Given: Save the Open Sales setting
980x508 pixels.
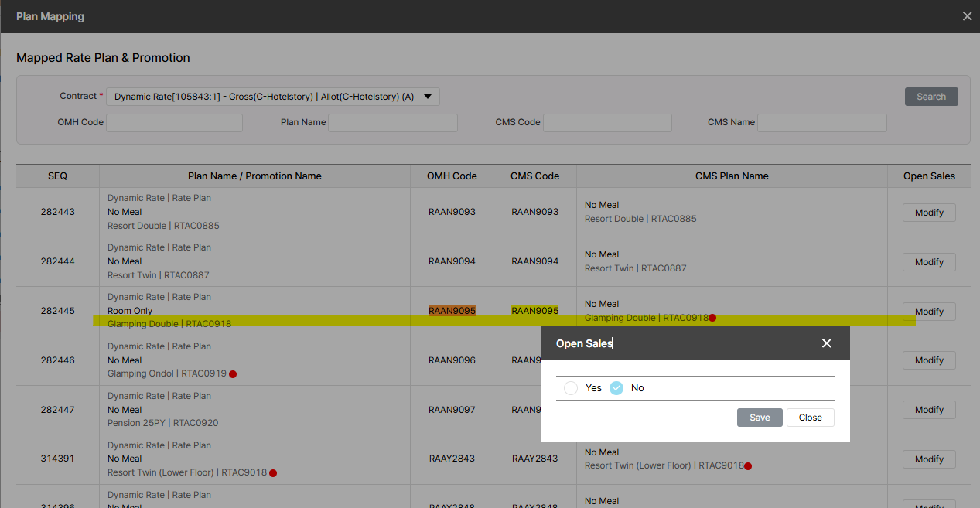Looking at the screenshot, I should [760, 418].
